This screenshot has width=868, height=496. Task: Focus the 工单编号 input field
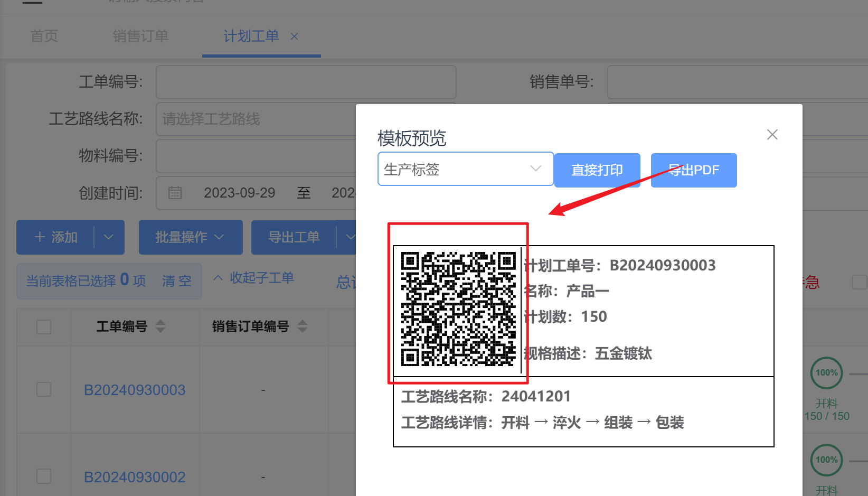[306, 82]
